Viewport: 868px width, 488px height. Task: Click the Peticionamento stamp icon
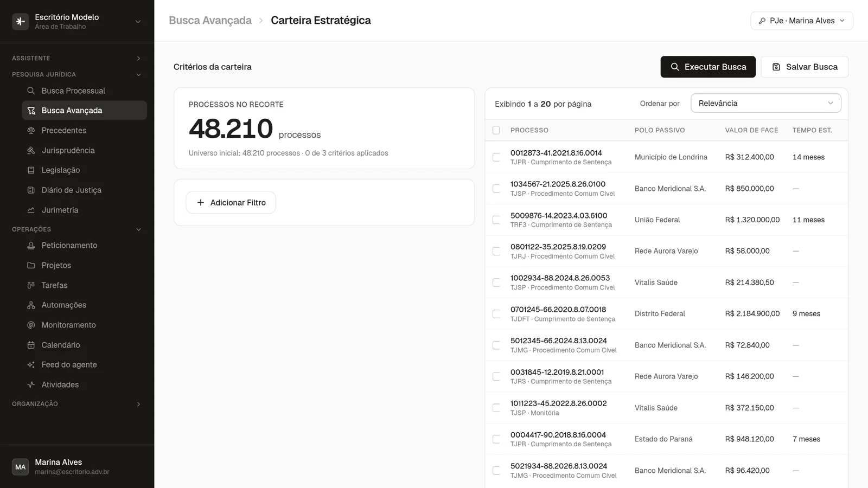click(x=31, y=246)
